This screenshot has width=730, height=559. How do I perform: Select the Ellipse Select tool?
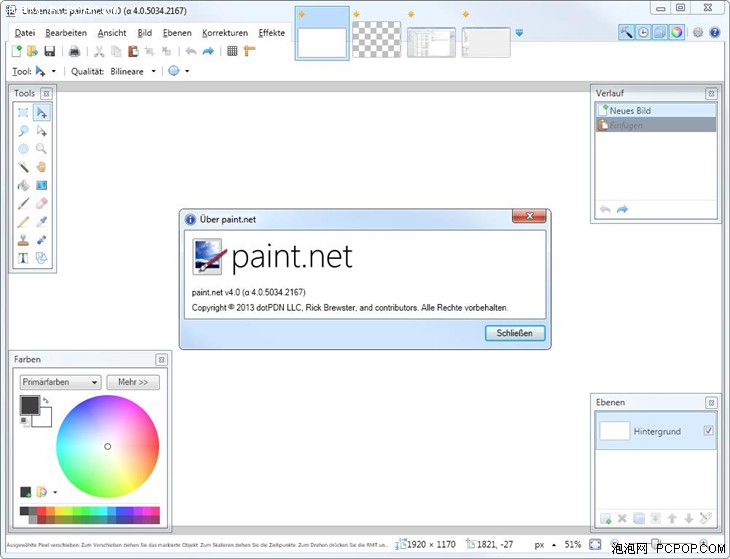click(23, 149)
